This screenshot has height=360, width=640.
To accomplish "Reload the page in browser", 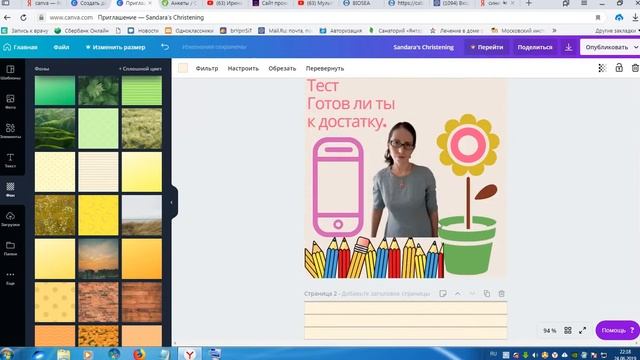I will 23,18.
